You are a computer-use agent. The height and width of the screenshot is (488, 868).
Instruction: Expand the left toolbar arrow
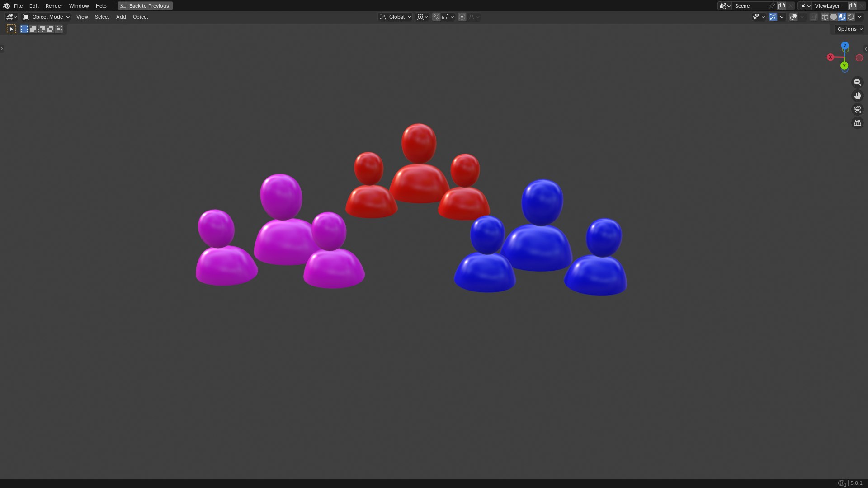pos(2,48)
